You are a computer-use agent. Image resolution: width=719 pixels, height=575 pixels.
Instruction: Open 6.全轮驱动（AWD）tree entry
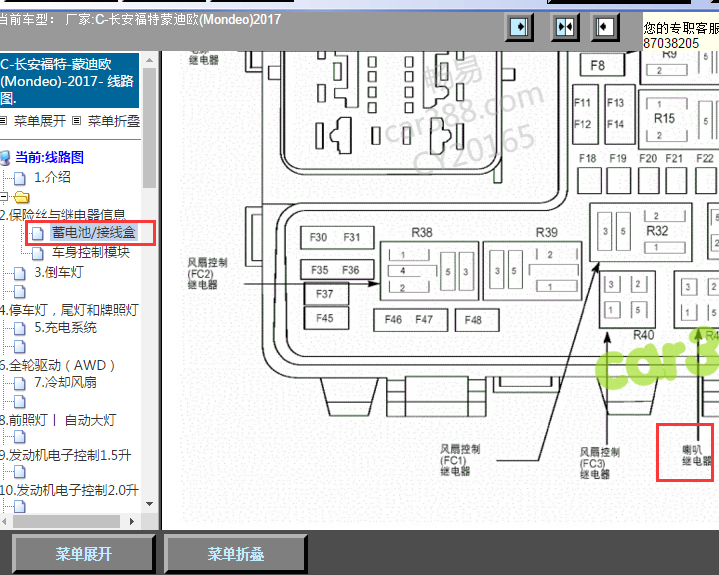point(58,365)
